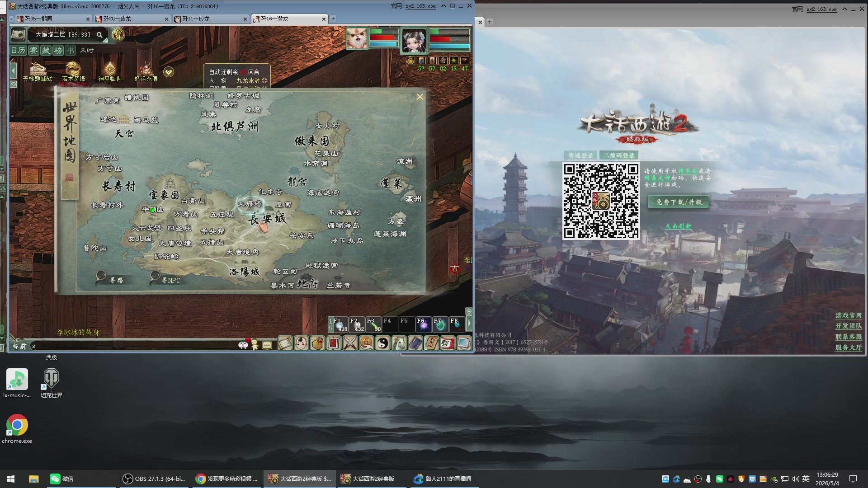
Task: Click the 点击刷新 refresh link
Action: [678, 226]
